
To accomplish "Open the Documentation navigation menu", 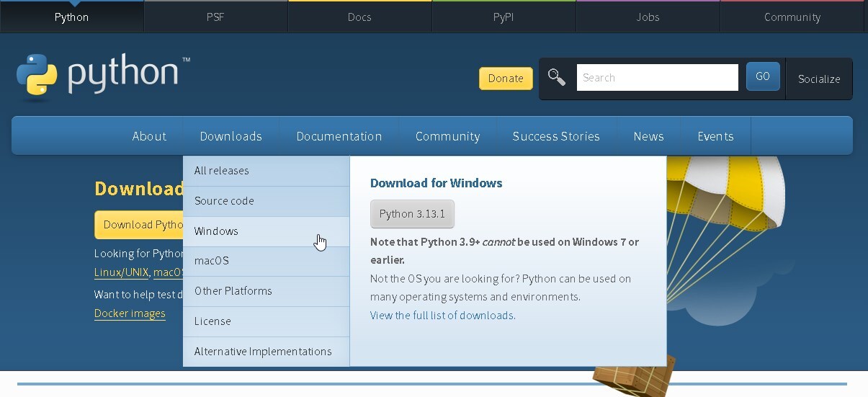I will [x=339, y=136].
